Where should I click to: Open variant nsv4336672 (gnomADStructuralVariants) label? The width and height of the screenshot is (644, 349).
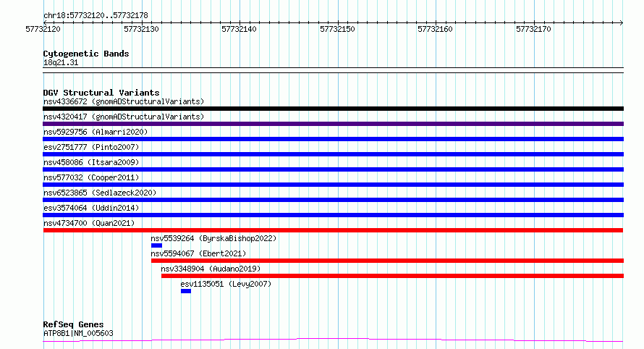tap(124, 101)
